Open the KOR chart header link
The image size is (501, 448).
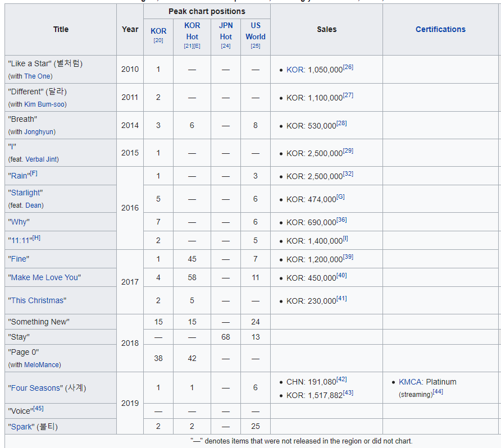tap(158, 31)
